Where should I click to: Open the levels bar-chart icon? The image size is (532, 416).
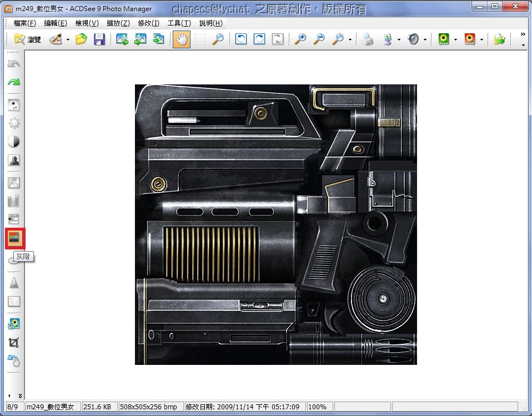[14, 201]
